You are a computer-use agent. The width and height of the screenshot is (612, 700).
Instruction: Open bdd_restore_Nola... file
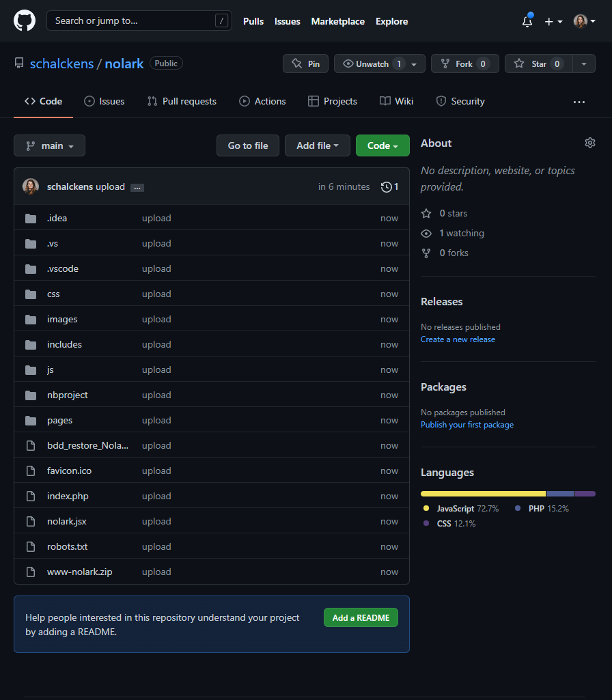point(87,445)
